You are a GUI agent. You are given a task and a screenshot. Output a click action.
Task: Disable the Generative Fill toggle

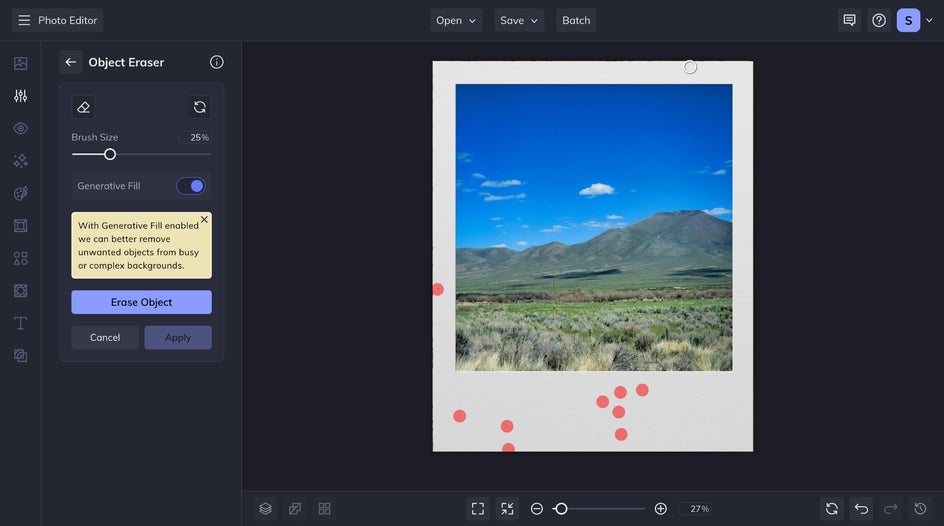click(191, 186)
